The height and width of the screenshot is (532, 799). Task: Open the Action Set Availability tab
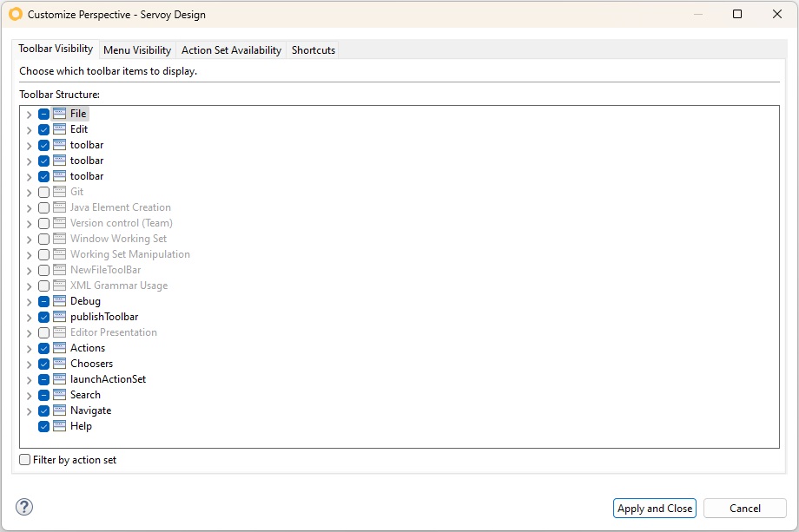[231, 50]
